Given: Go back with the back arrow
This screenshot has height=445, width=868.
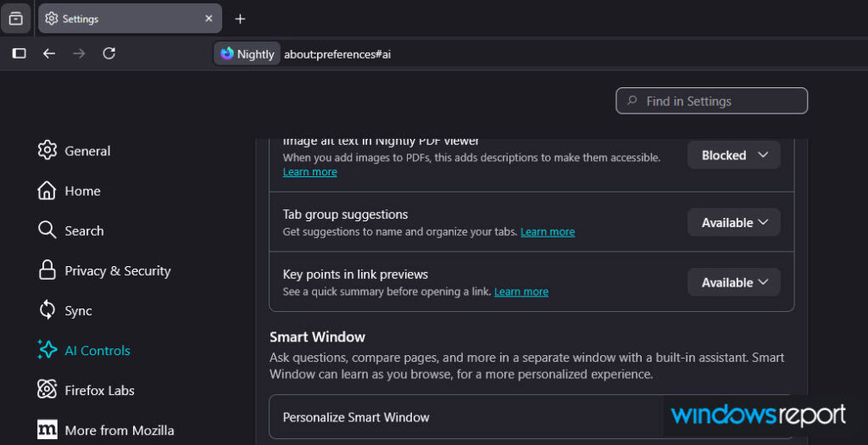Looking at the screenshot, I should click(49, 53).
